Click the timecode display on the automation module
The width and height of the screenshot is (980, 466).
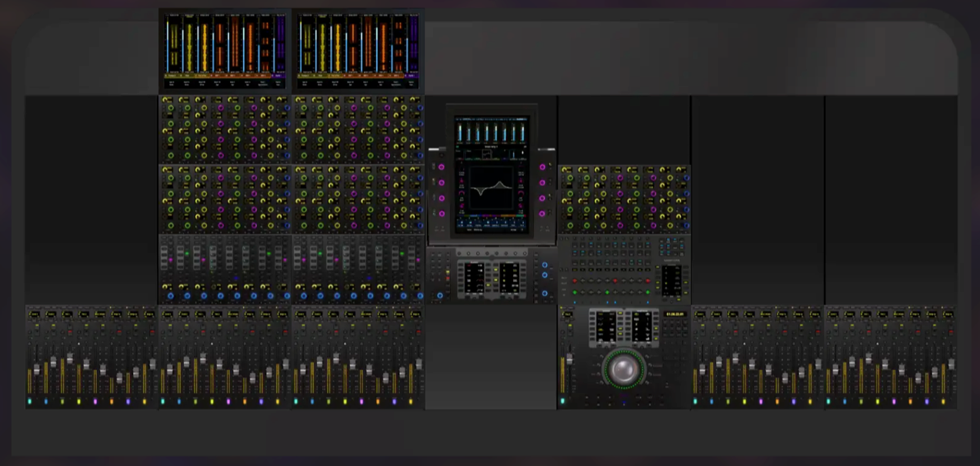click(x=674, y=315)
